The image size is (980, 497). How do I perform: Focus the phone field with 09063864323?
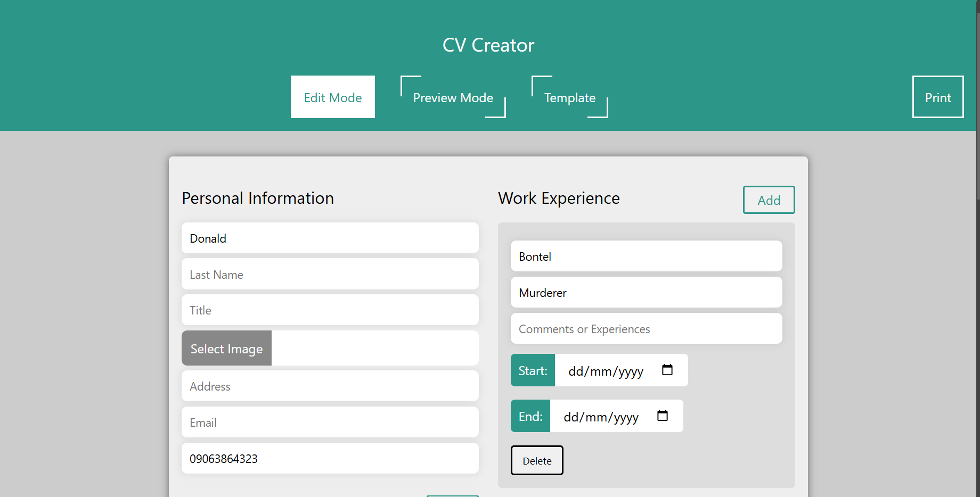coord(330,458)
